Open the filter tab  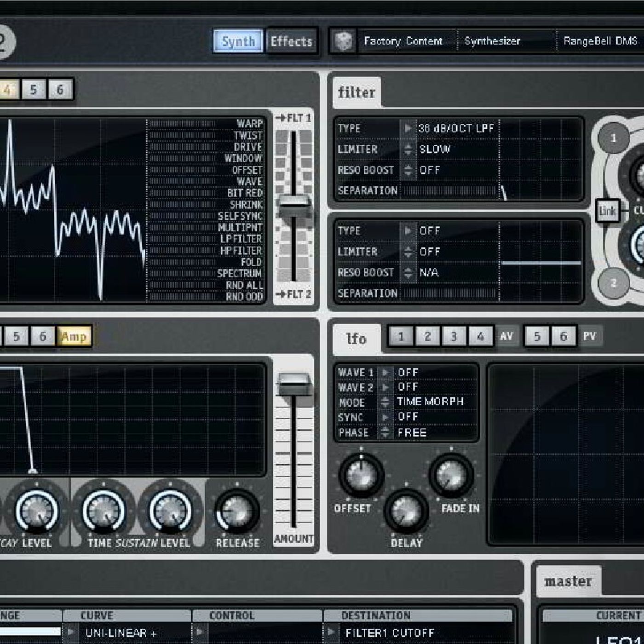(356, 92)
